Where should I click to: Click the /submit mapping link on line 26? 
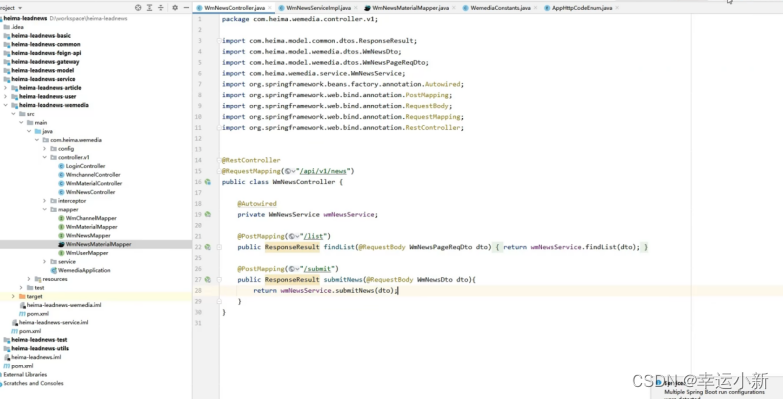click(319, 269)
